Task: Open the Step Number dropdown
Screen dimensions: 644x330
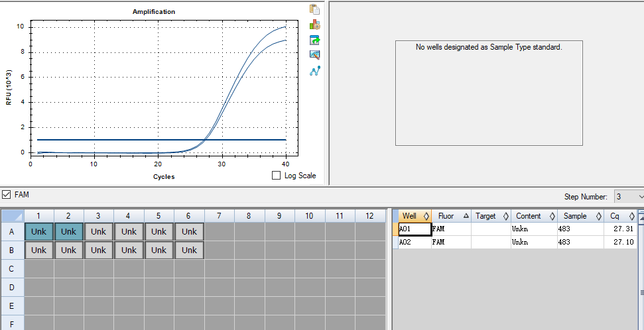Action: (x=628, y=197)
